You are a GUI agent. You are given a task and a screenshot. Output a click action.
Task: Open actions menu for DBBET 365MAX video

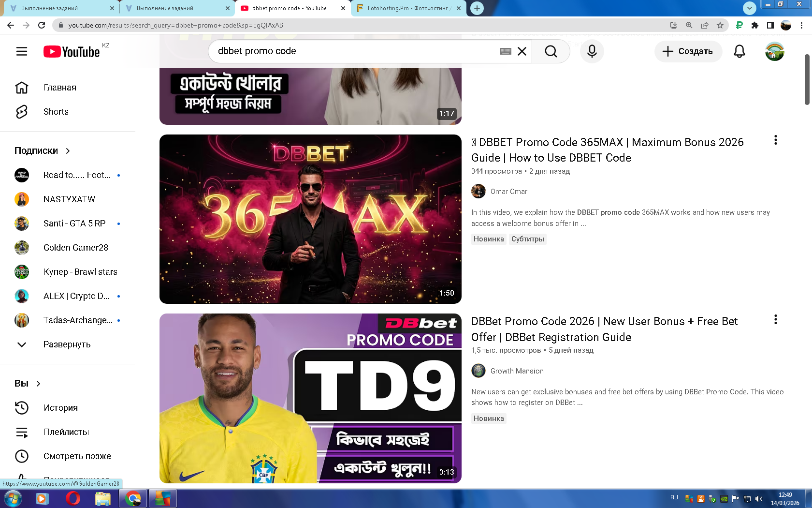776,140
